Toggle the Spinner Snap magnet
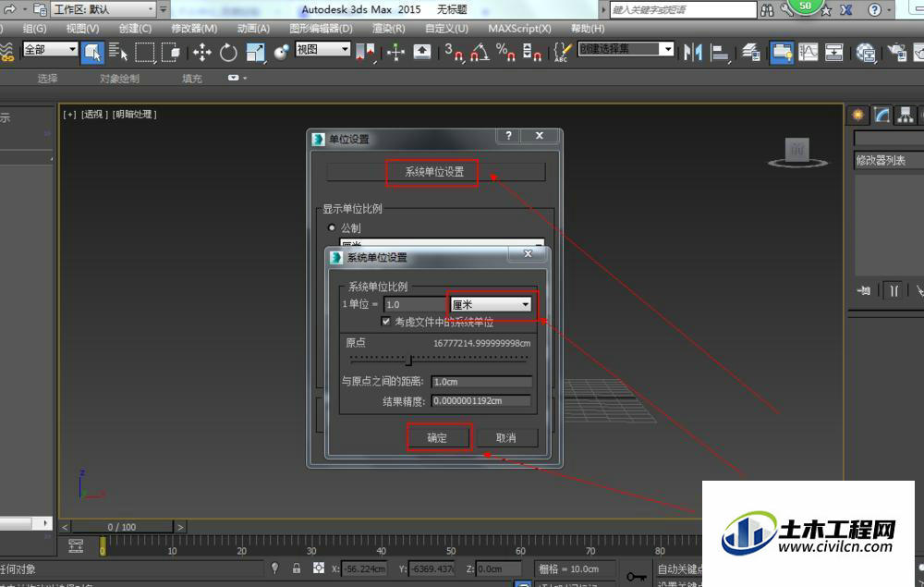Screen dimensions: 924x587 [x=532, y=53]
